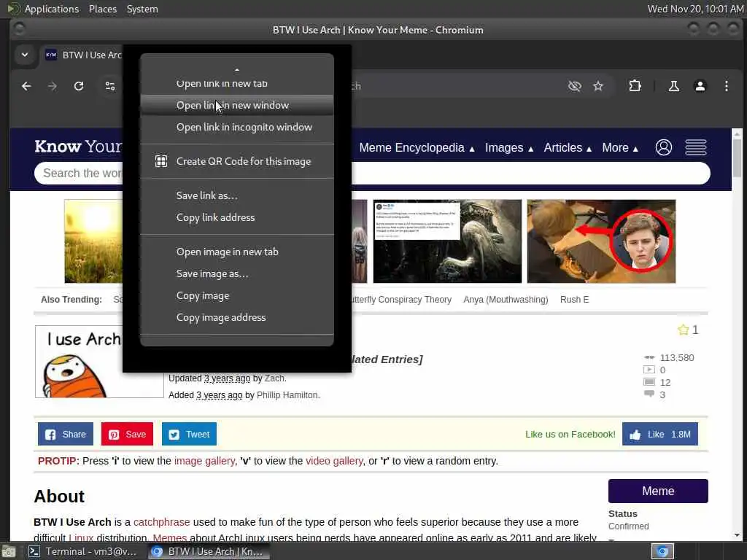
Task: Expand the tab search chevron
Action: coord(25,55)
